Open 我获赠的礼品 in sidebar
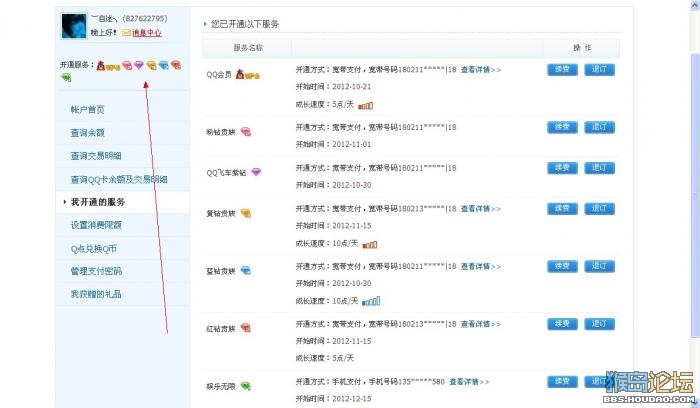 pyautogui.click(x=96, y=294)
